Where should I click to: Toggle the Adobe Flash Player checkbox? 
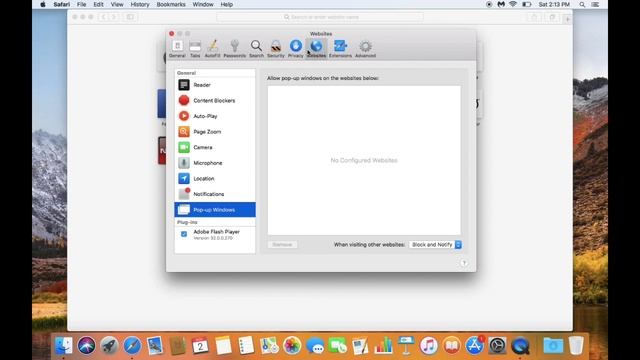point(184,234)
